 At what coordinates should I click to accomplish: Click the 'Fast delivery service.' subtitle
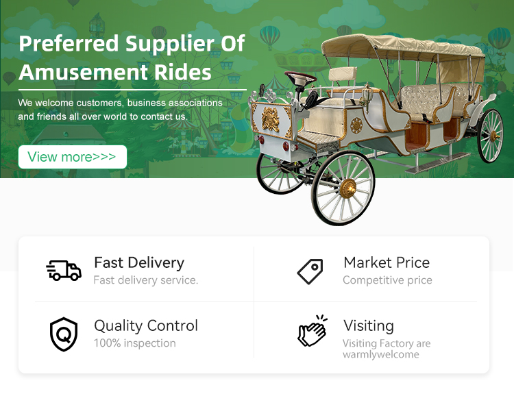coord(146,280)
